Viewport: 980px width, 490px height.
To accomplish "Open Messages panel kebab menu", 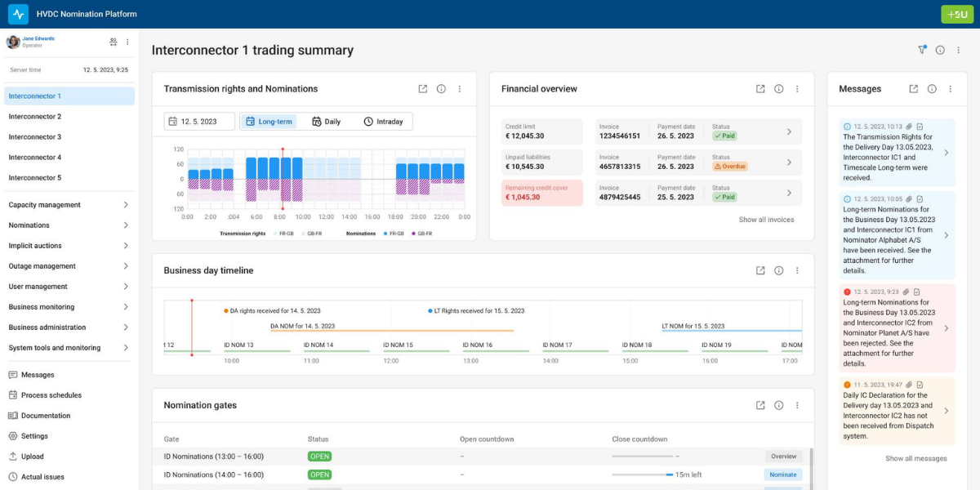I will click(950, 89).
